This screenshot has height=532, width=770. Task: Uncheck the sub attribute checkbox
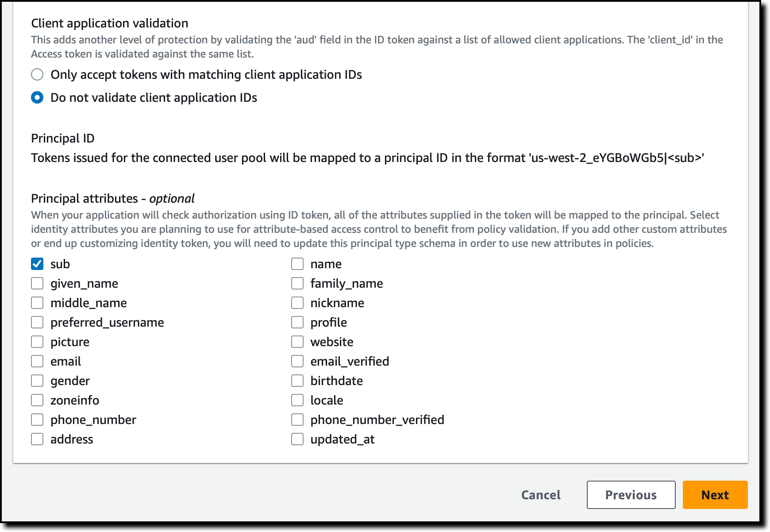click(x=37, y=264)
